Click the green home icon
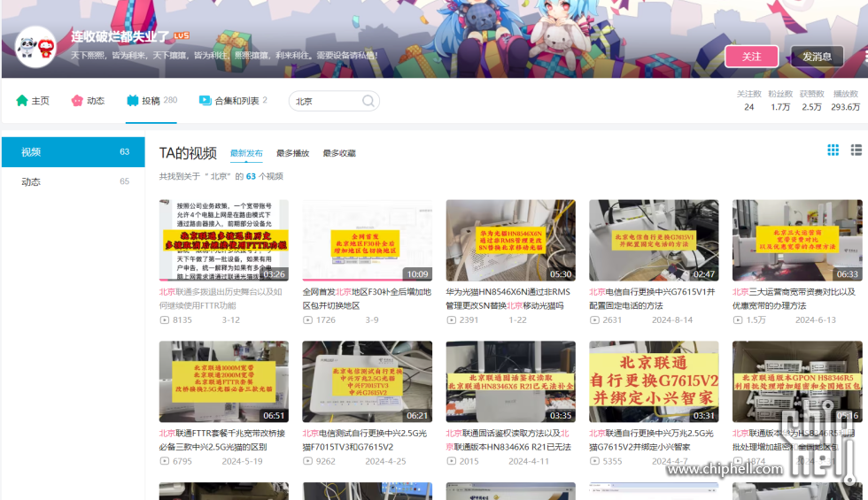Image resolution: width=868 pixels, height=500 pixels. coord(21,100)
